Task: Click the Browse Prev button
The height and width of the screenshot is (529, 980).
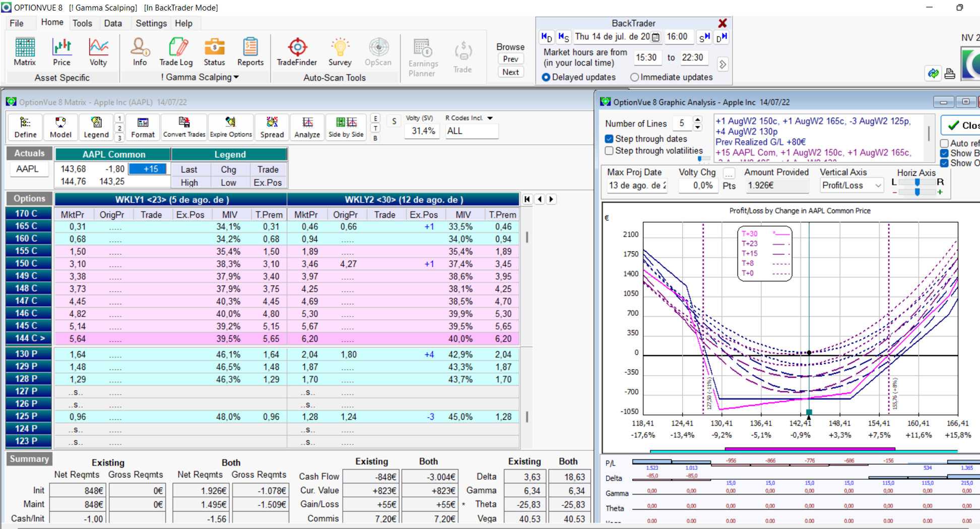Action: [x=510, y=59]
